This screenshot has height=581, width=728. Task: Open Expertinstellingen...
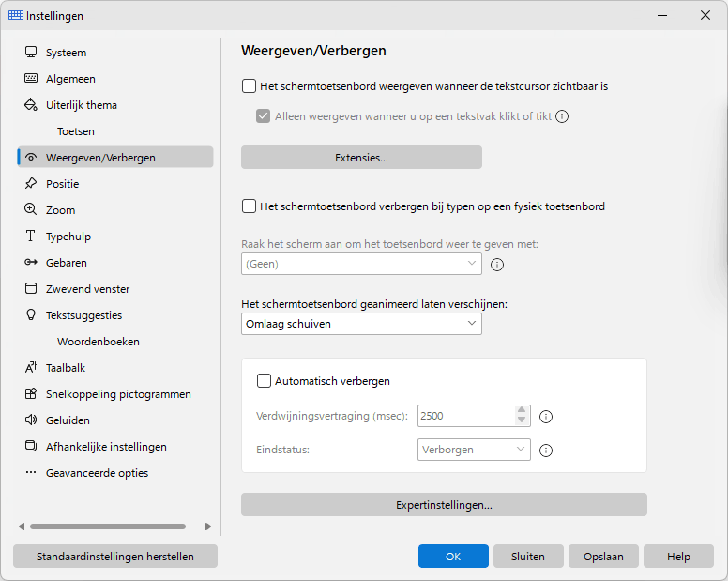click(x=444, y=505)
